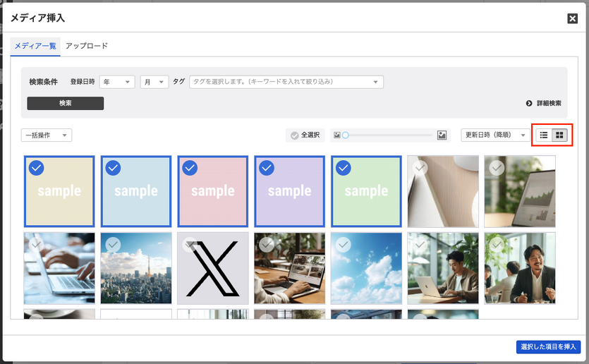Image resolution: width=589 pixels, height=364 pixels.
Task: Switch to アップロード tab
Action: (87, 46)
